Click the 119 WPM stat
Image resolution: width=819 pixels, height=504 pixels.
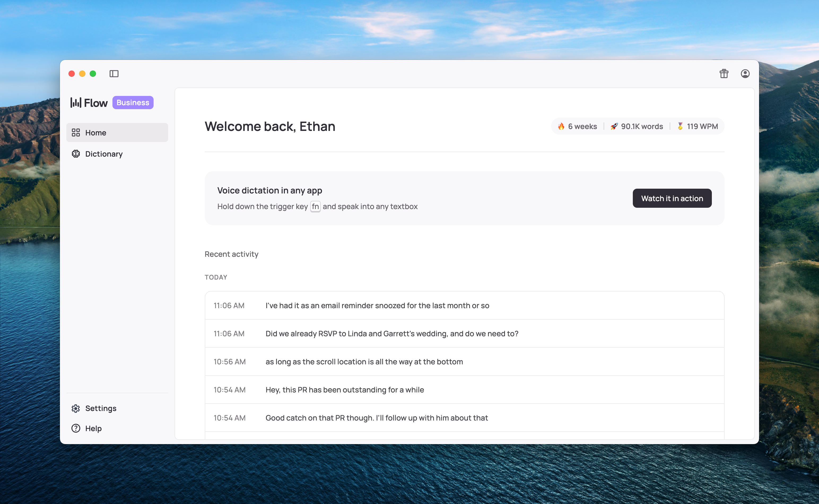tap(698, 126)
